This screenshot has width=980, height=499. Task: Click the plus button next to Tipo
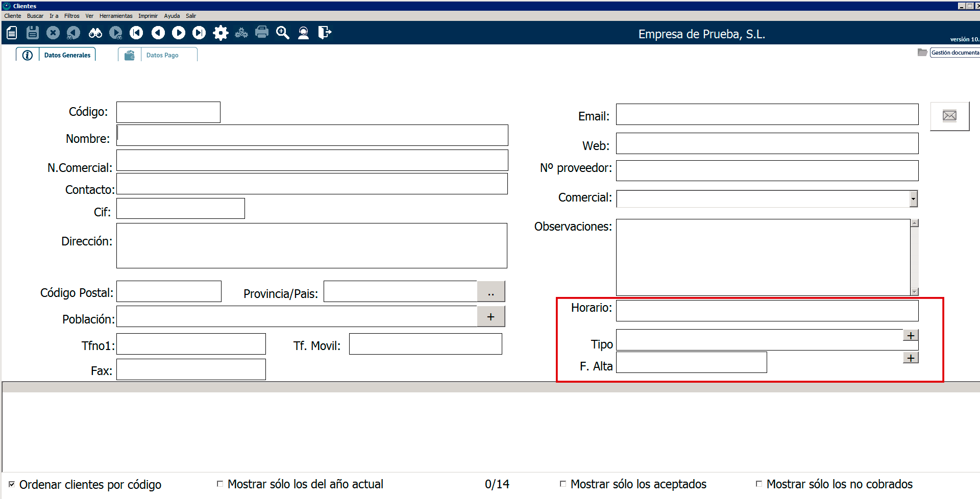[x=911, y=336]
